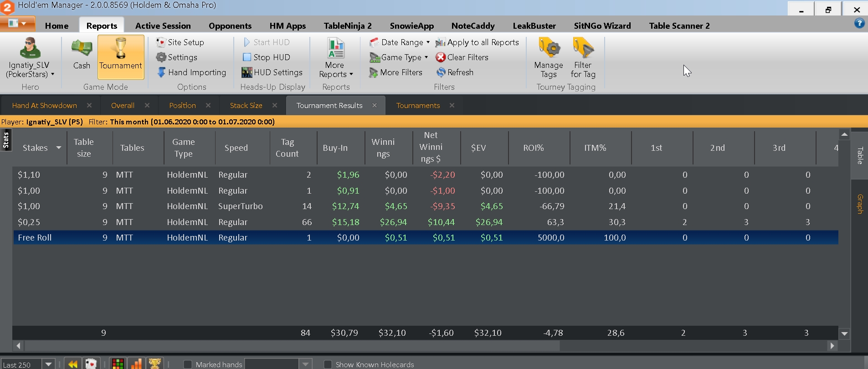Sort by the Buy-In column header
Screen dimensions: 868x369
click(x=341, y=148)
